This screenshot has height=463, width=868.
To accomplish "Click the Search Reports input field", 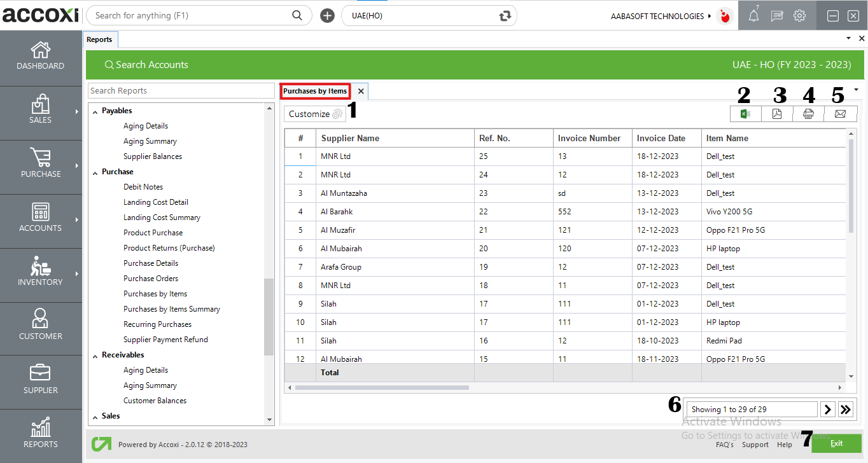I will click(x=181, y=91).
